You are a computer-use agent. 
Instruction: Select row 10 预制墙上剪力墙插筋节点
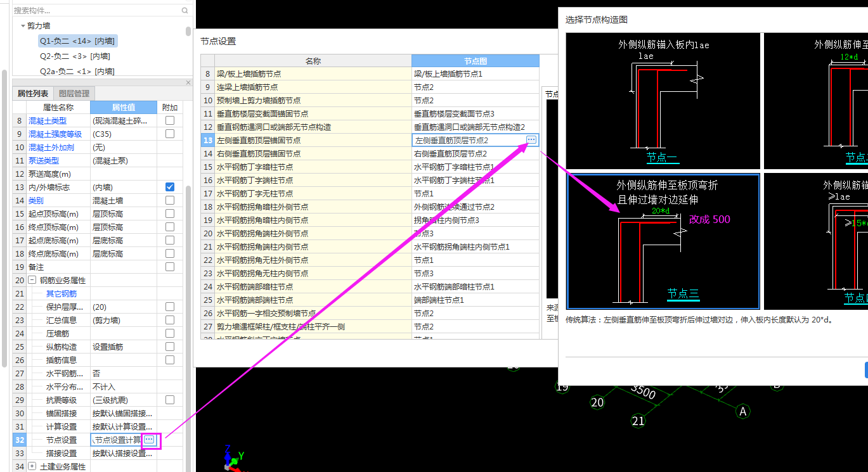313,100
